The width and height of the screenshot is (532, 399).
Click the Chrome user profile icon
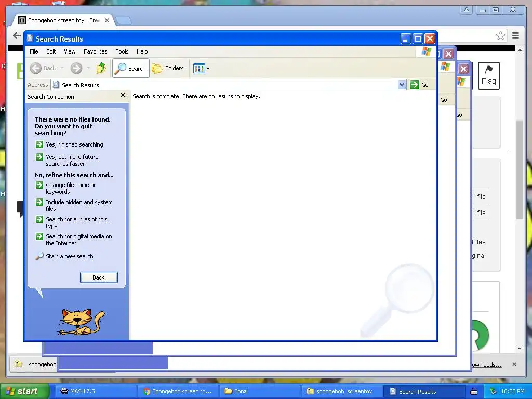point(467,10)
